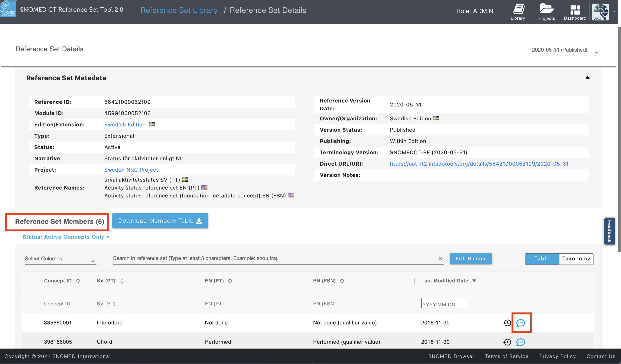The image size is (621, 364).
Task: Click Download Members Table button
Action: click(x=160, y=221)
